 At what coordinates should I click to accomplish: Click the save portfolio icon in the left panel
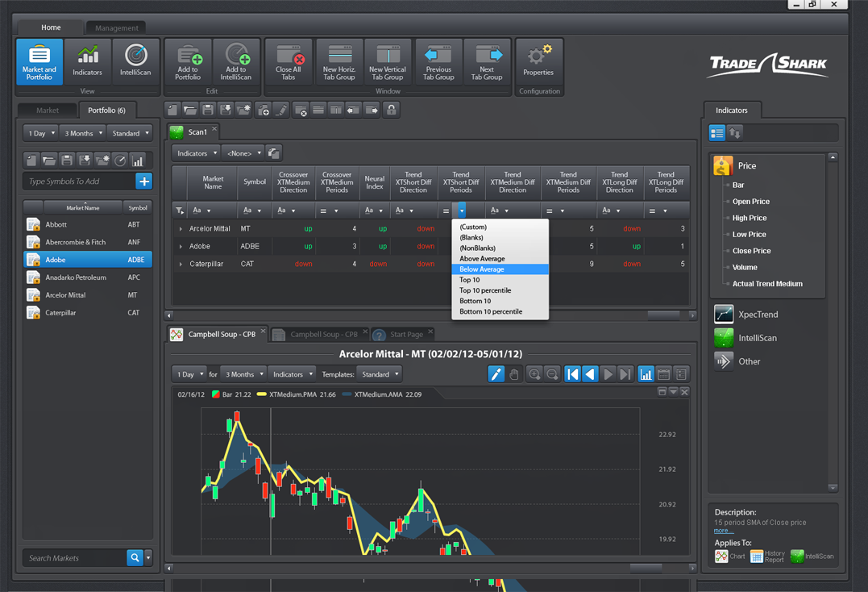click(x=67, y=161)
